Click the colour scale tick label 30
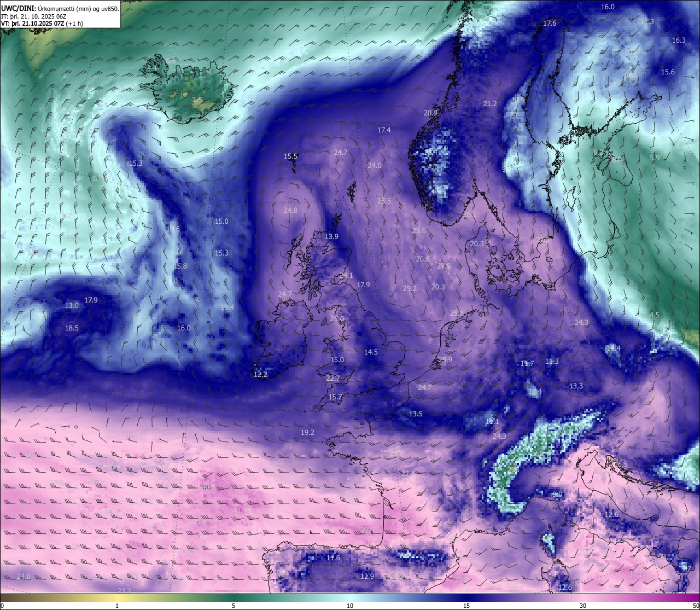Screen dimensions: 700x610 coord(583,606)
